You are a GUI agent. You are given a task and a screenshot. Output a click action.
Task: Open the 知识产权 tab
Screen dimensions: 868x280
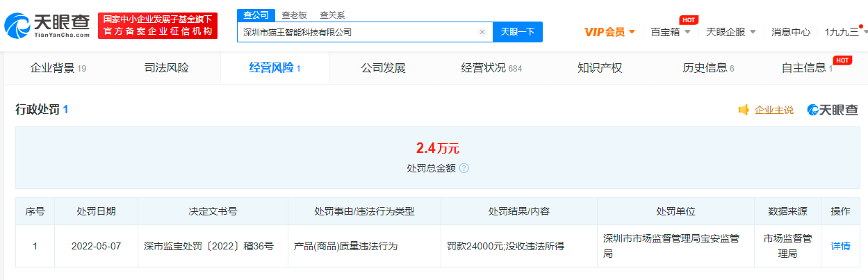coord(599,68)
